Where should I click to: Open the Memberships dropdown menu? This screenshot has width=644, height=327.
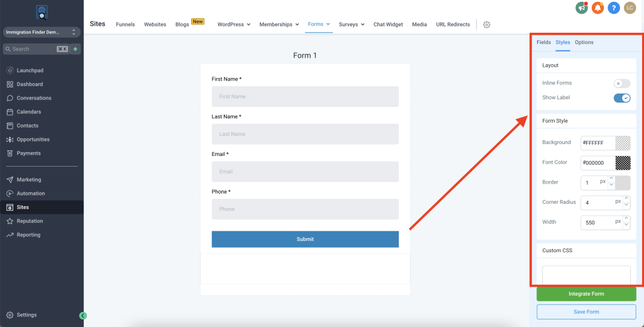coord(279,25)
